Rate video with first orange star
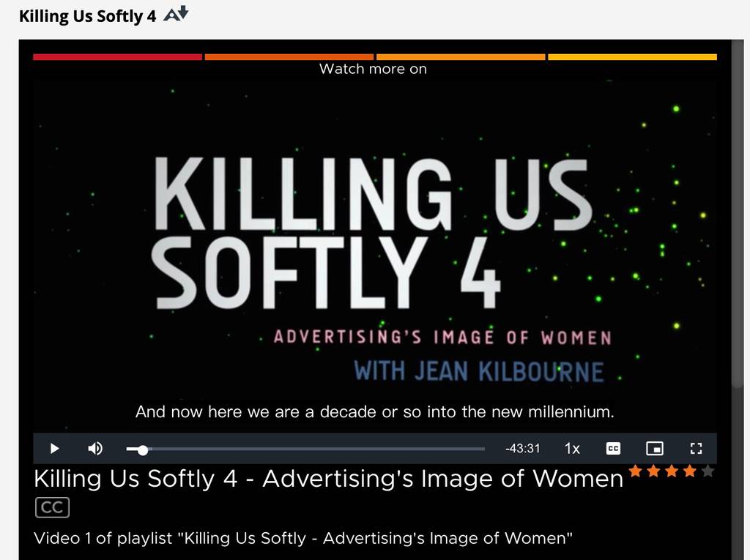This screenshot has height=560, width=750. [635, 471]
